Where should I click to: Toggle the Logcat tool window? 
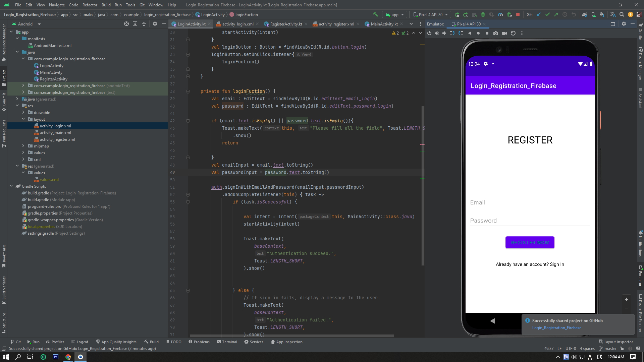tap(80, 342)
